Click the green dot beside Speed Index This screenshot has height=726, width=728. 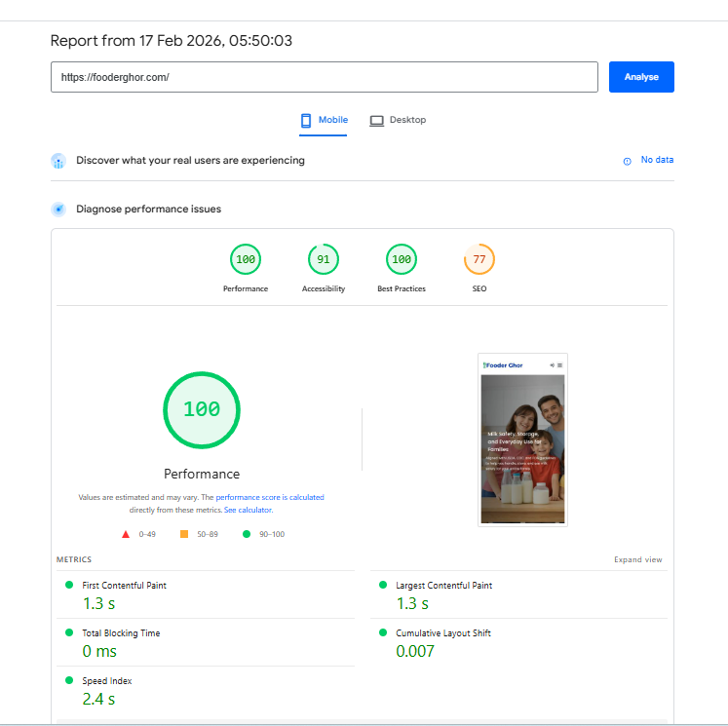(69, 680)
